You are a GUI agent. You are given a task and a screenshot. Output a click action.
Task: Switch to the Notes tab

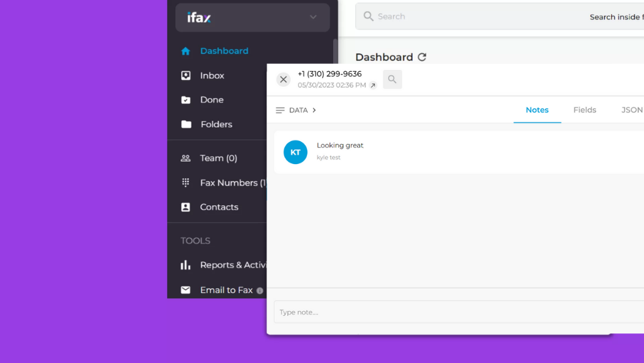point(537,110)
